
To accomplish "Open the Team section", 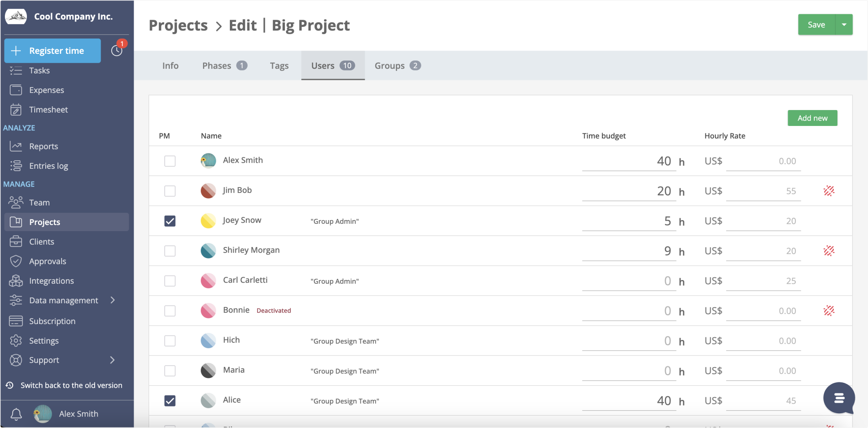I will pos(39,202).
